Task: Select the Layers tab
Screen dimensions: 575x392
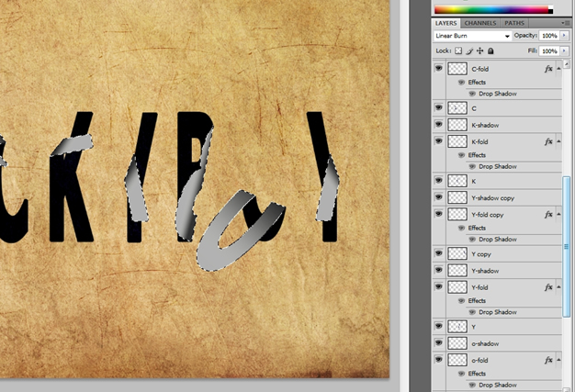Action: (445, 23)
